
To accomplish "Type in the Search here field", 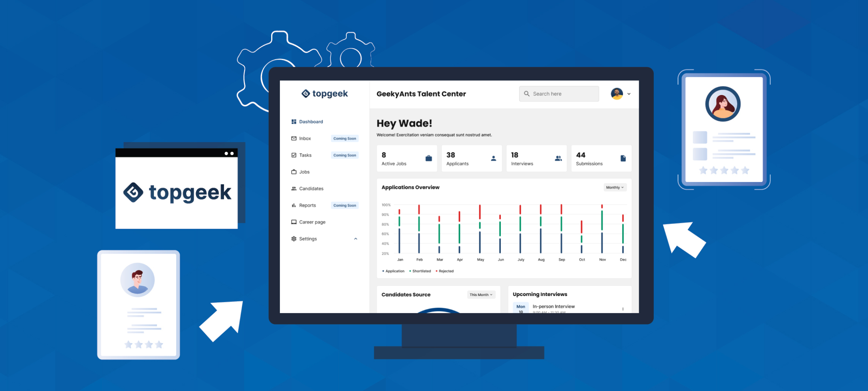I will tap(561, 93).
